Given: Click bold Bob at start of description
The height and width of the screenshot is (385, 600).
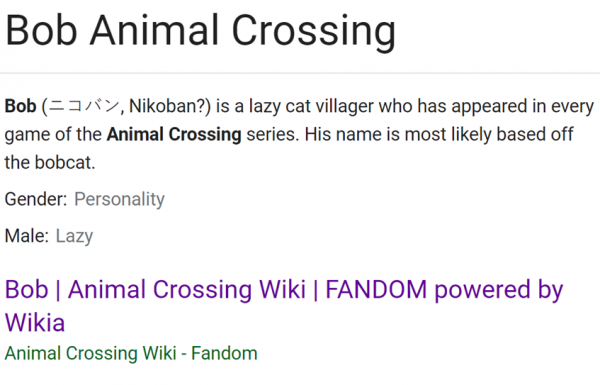Looking at the screenshot, I should [20, 106].
